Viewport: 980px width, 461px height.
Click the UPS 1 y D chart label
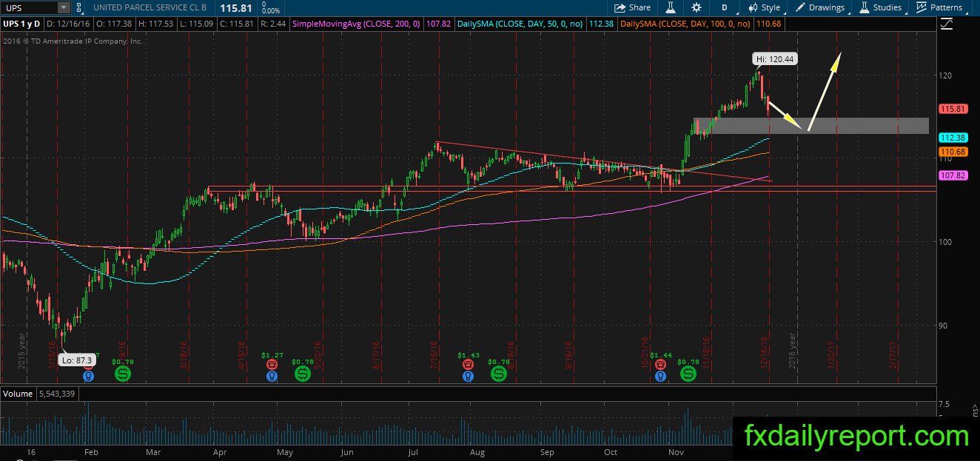tap(22, 24)
